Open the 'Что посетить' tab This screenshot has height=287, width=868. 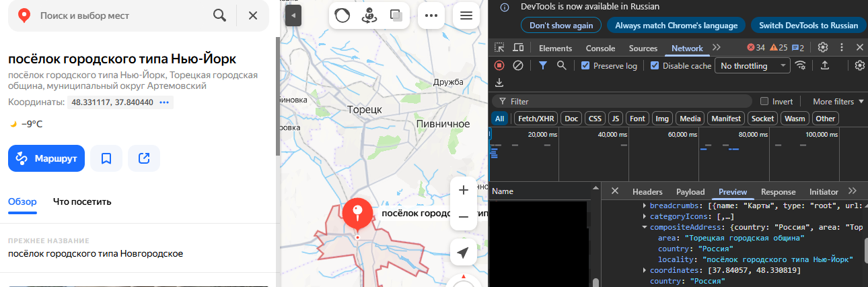(x=82, y=201)
